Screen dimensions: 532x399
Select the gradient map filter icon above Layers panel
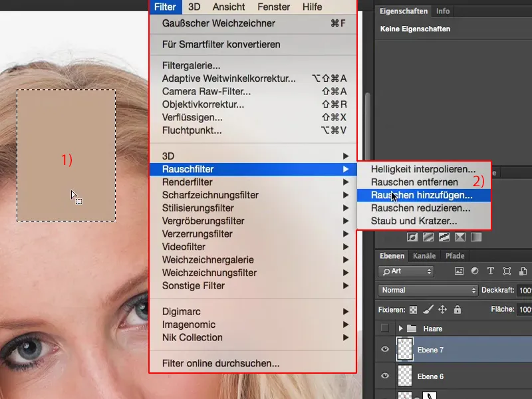[477, 237]
